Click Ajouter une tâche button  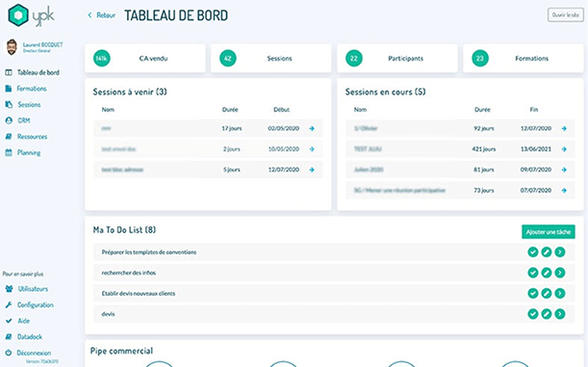pyautogui.click(x=549, y=232)
